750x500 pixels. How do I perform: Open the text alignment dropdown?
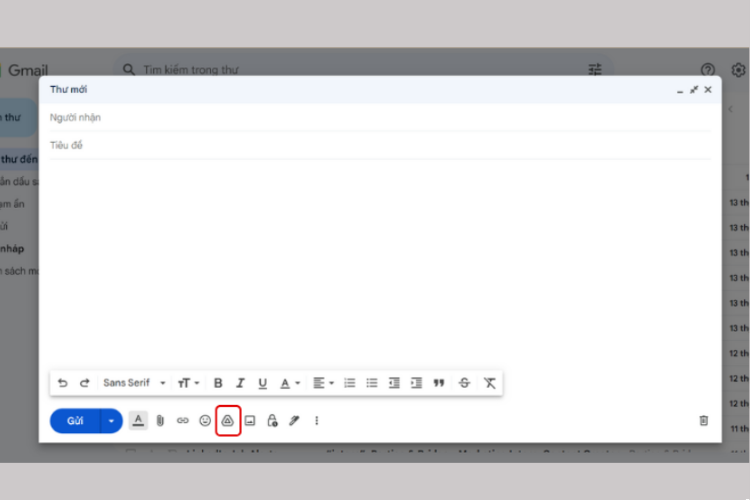323,383
